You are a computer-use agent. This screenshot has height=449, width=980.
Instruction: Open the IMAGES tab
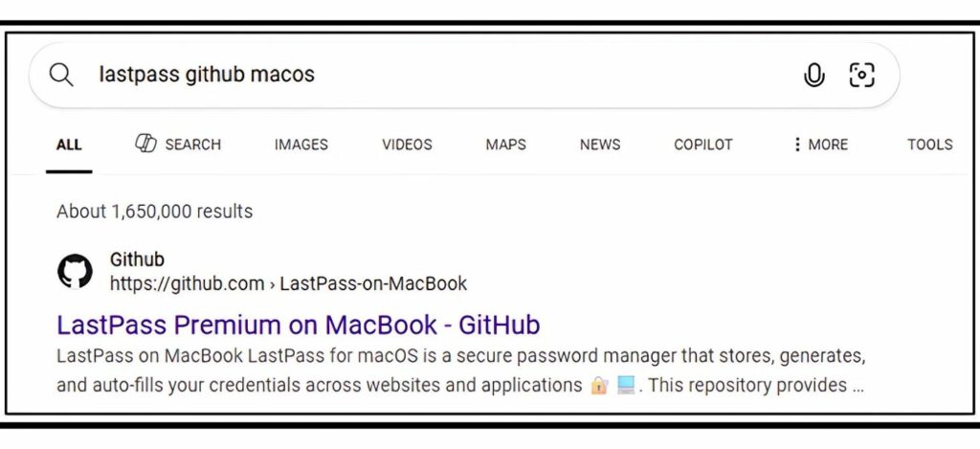coord(301,145)
